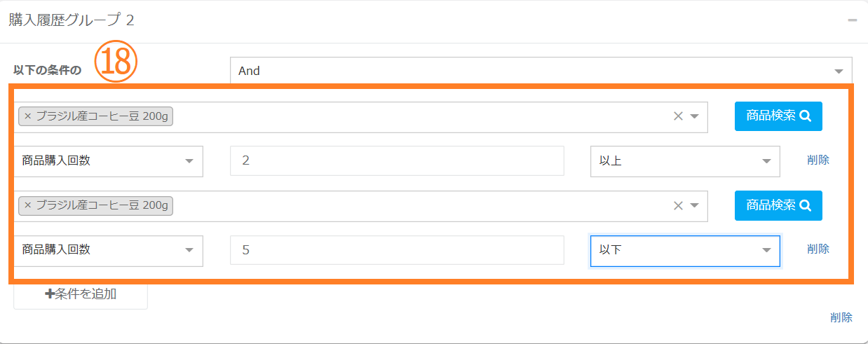
Task: Click the first 商品検索 search button
Action: click(778, 116)
